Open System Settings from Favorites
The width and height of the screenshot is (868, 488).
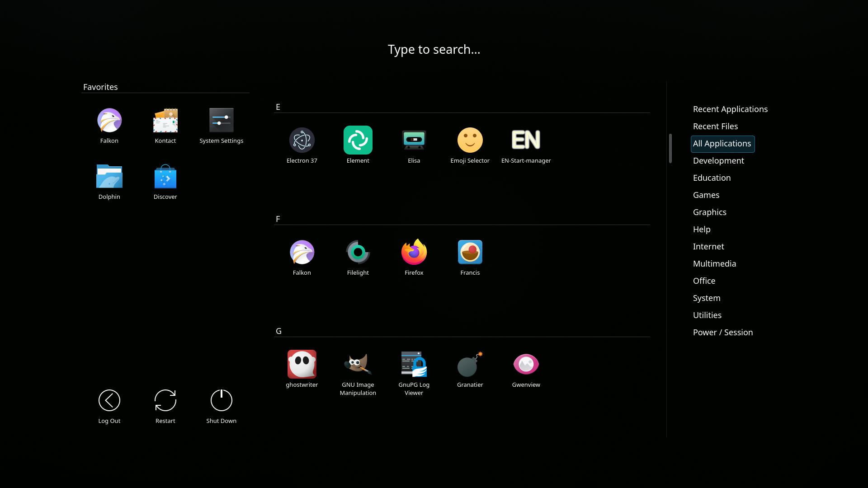(221, 126)
